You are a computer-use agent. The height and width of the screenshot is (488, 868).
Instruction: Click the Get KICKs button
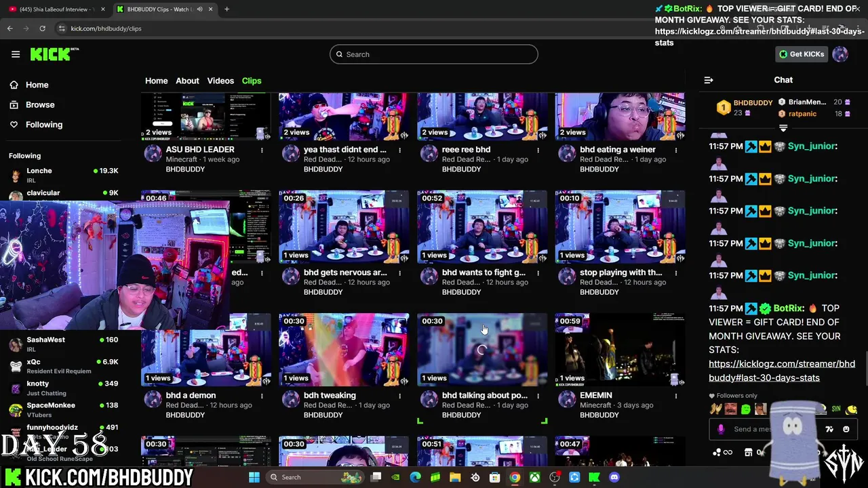click(x=802, y=54)
